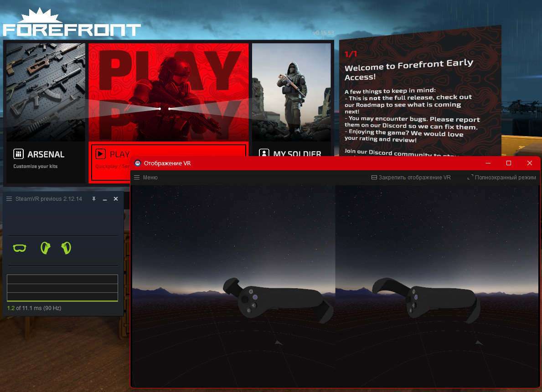The image size is (542, 392).
Task: Toggle dock VR view (Закрепить отображение VR)
Action: coord(411,178)
